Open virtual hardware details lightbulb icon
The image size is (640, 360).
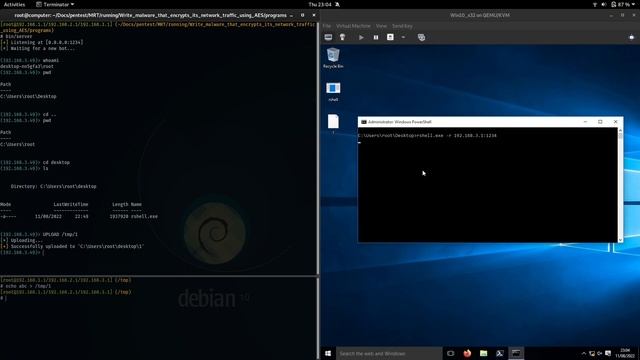point(342,37)
